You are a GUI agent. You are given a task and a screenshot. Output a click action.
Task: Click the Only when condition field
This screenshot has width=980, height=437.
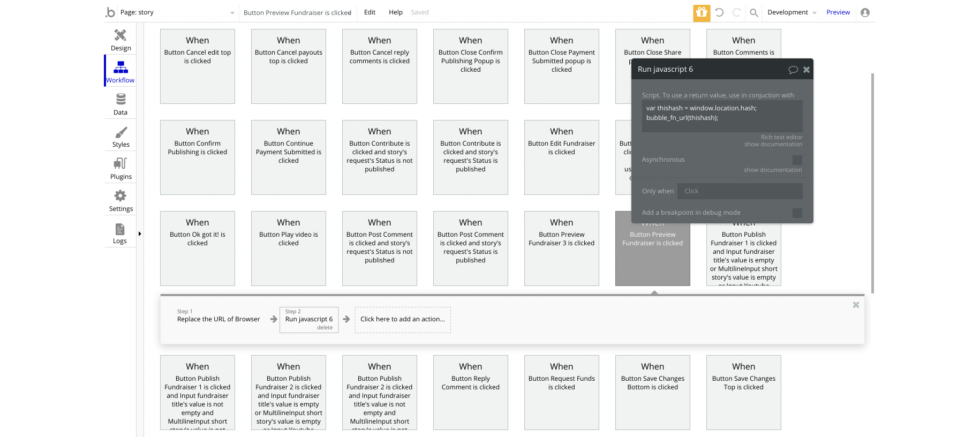pyautogui.click(x=740, y=191)
